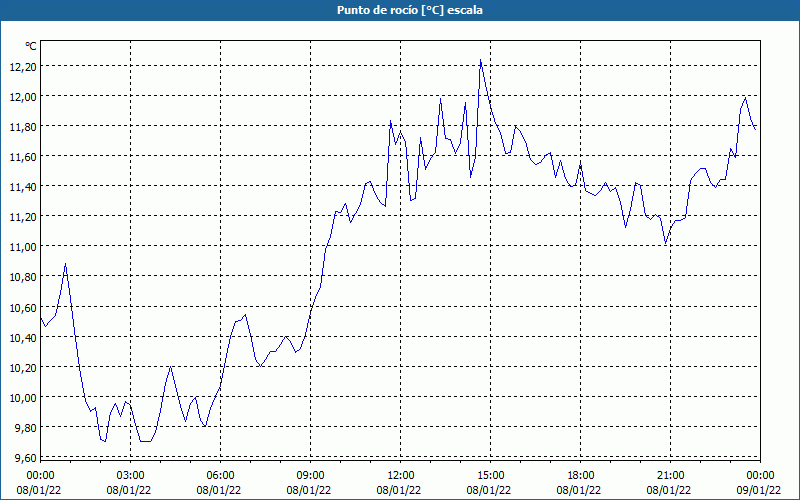Click the 11,80 y-axis label
The height and width of the screenshot is (500, 800).
[22, 127]
